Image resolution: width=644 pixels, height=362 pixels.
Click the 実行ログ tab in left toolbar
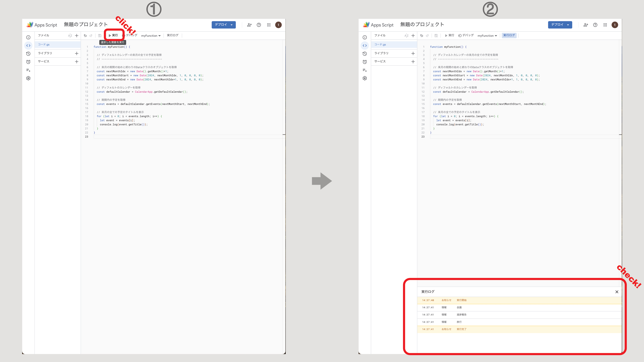click(173, 36)
